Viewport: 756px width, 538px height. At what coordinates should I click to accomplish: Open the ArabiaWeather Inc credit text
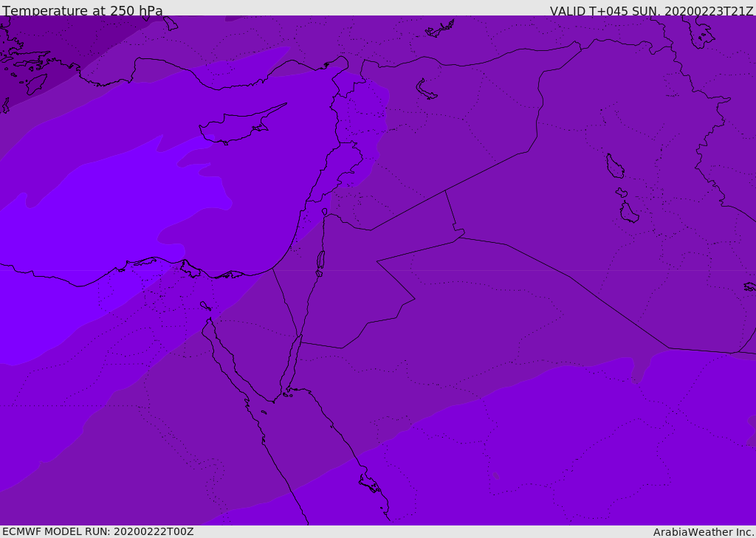click(703, 532)
